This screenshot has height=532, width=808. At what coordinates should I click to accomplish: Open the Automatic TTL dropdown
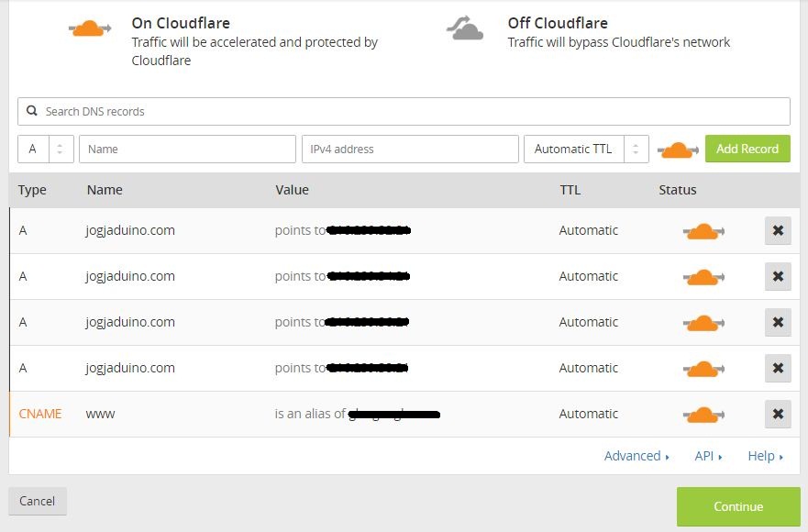click(585, 150)
